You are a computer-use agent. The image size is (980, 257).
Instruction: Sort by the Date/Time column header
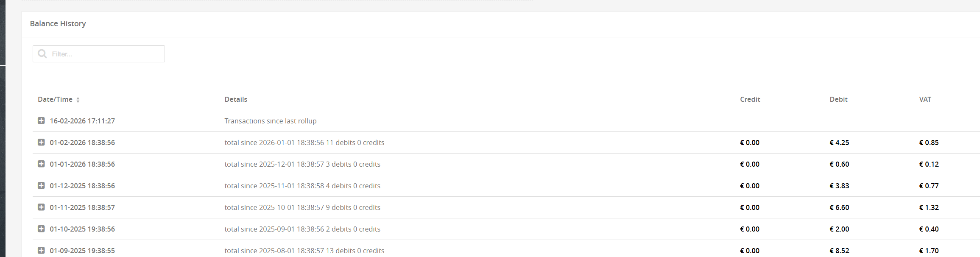[55, 100]
